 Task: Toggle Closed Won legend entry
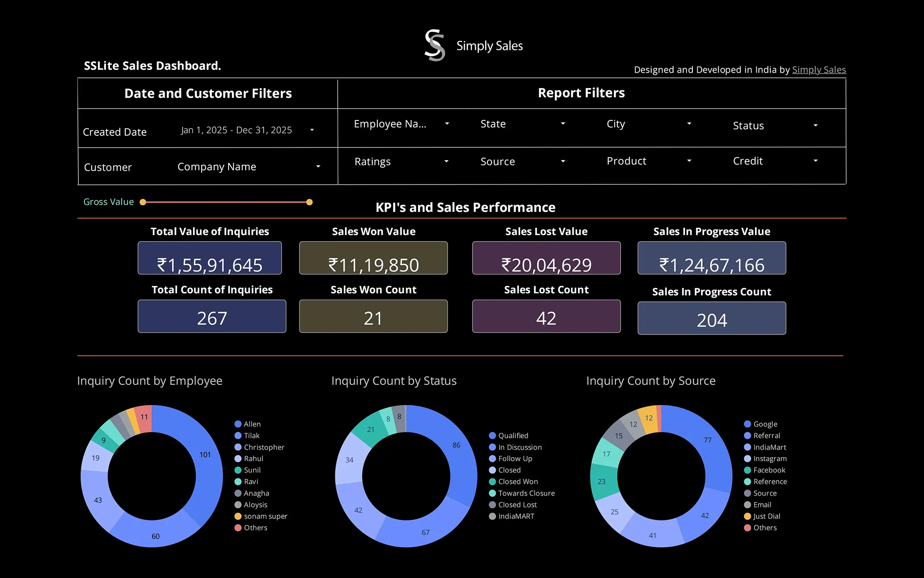(518, 481)
